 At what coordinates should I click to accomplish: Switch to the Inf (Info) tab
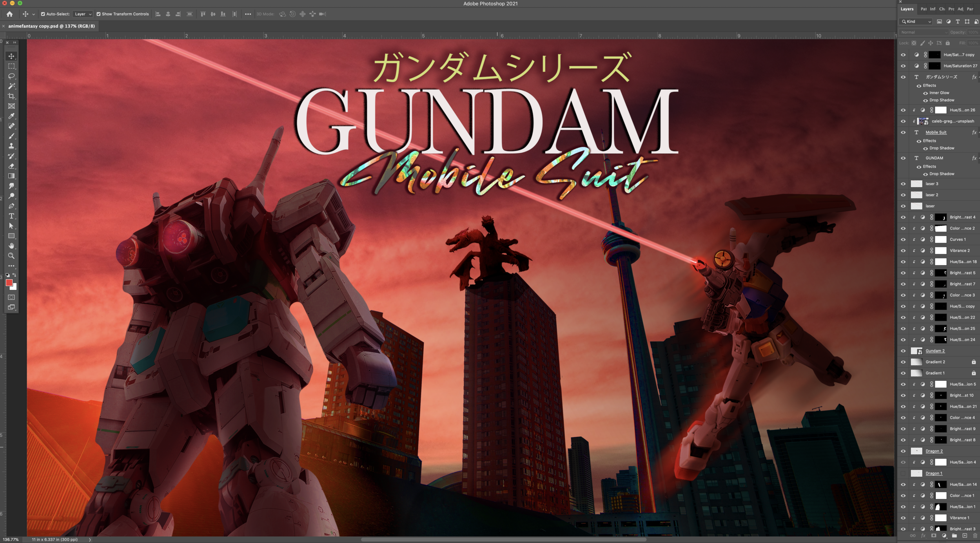pos(933,9)
